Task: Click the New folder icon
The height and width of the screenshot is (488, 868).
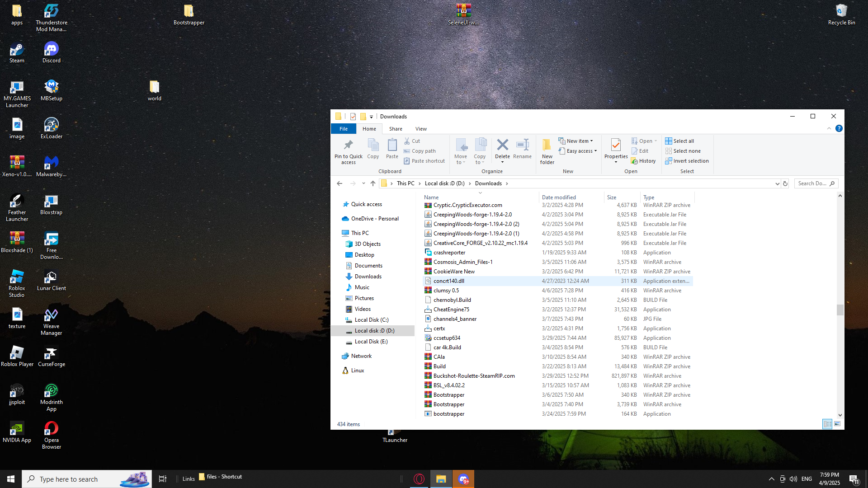Action: [x=547, y=145]
